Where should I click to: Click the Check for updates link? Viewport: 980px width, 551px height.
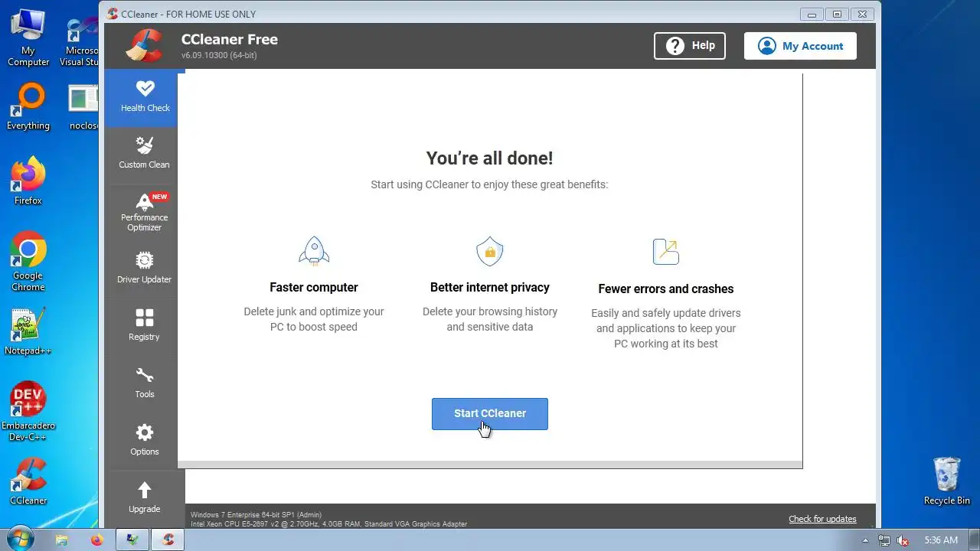click(x=822, y=519)
